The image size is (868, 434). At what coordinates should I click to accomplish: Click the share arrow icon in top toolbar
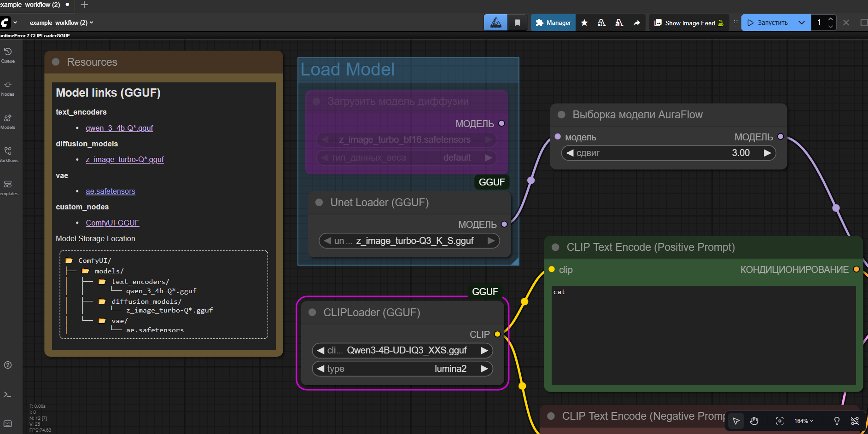point(637,23)
